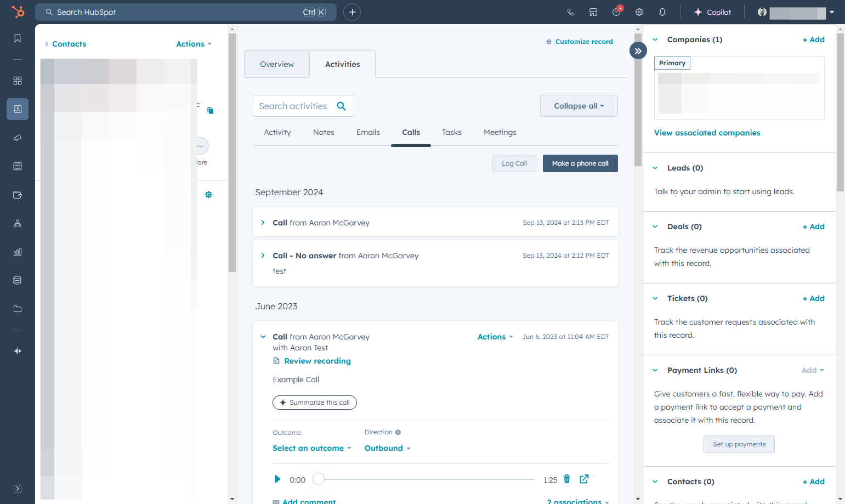Open recording in new window icon

(x=584, y=479)
